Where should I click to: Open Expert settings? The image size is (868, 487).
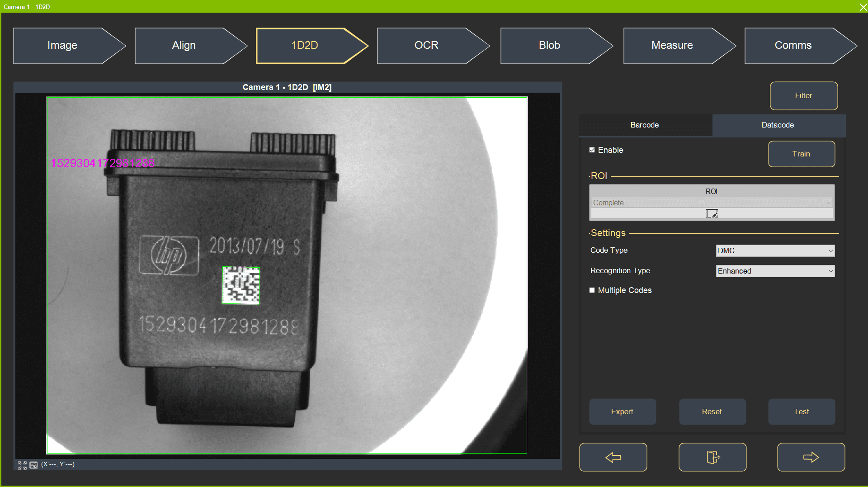click(x=623, y=411)
